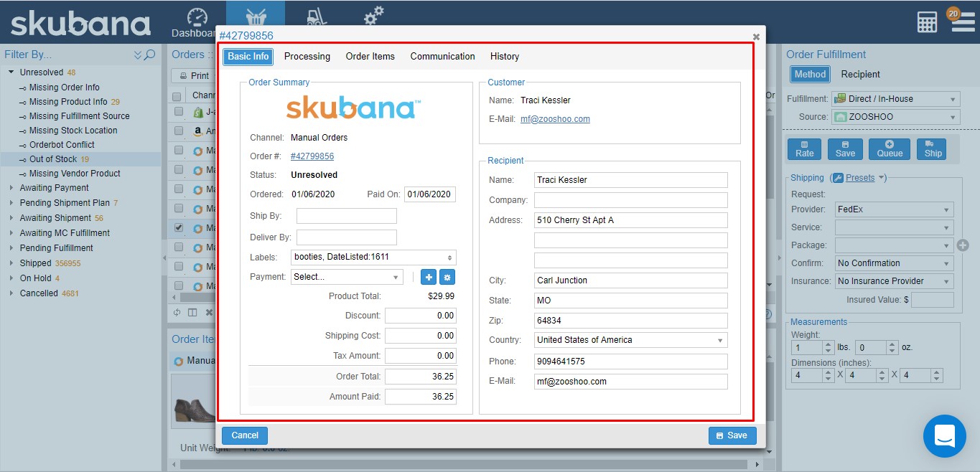
Task: Switch to the History tab
Action: click(x=505, y=57)
